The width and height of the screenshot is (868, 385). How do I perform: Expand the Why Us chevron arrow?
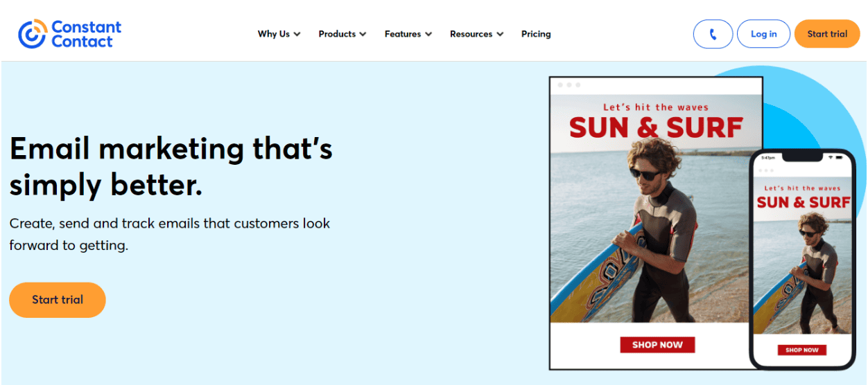pyautogui.click(x=297, y=34)
